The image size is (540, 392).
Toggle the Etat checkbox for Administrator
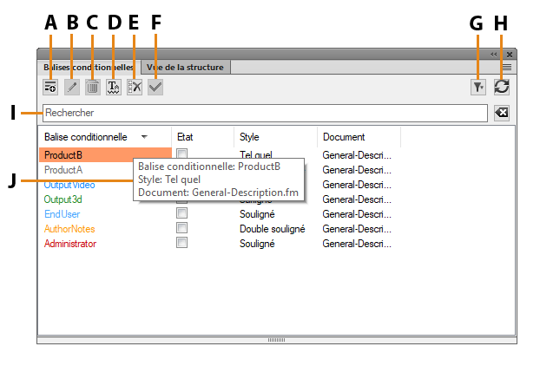point(181,244)
